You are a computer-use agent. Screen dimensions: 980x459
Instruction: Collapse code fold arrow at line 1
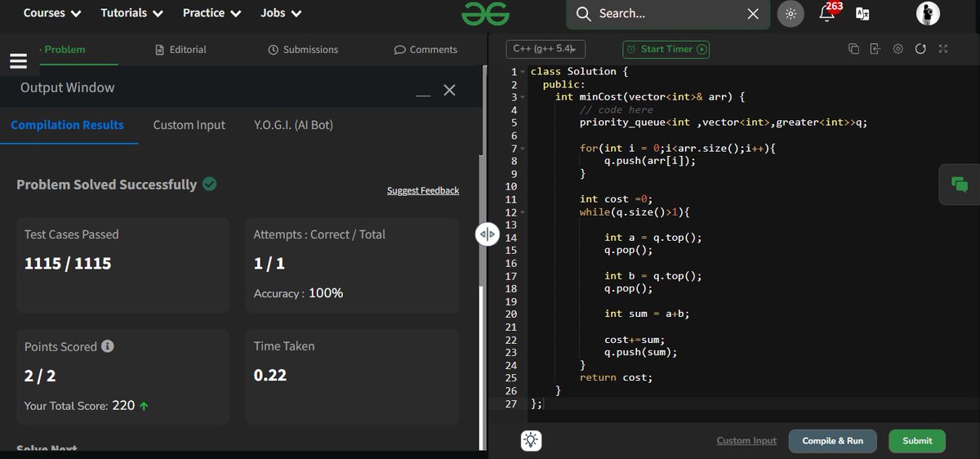(523, 72)
